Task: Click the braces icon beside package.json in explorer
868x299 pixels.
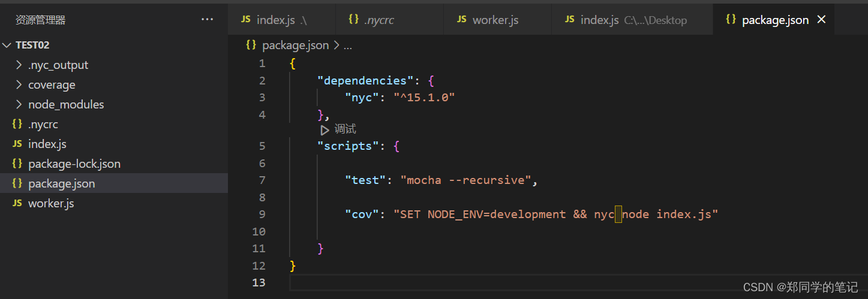Action: [17, 183]
